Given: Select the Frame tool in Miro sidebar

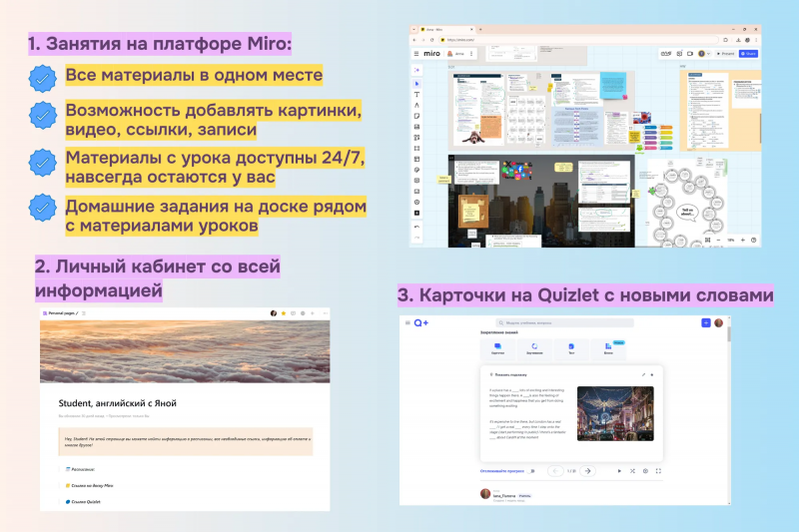Looking at the screenshot, I should [x=416, y=148].
